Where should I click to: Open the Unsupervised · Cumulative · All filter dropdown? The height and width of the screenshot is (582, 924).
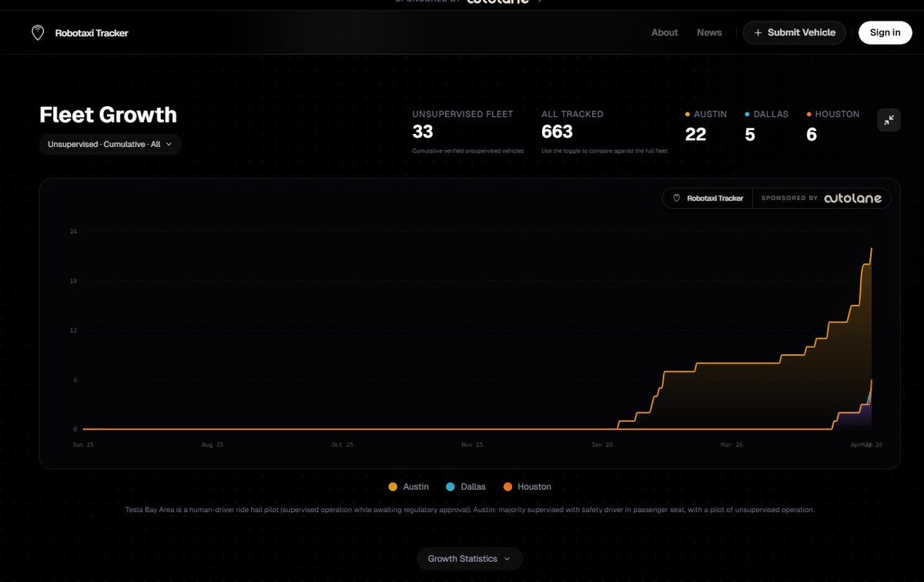tap(110, 144)
